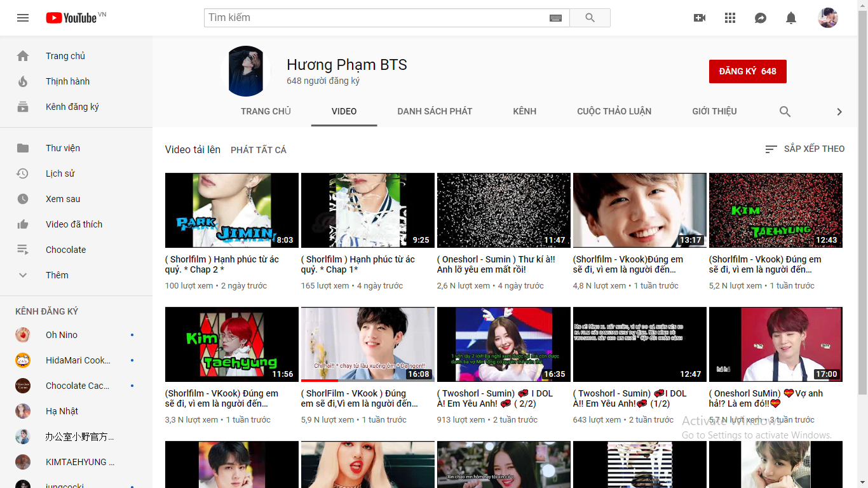
Task: Open the hamburger guide menu
Action: click(x=23, y=18)
